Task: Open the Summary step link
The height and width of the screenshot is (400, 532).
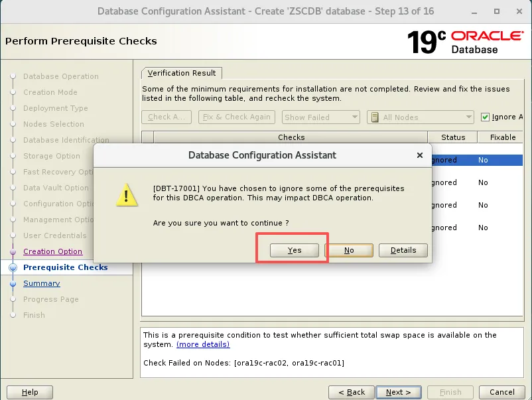Action: (x=41, y=283)
